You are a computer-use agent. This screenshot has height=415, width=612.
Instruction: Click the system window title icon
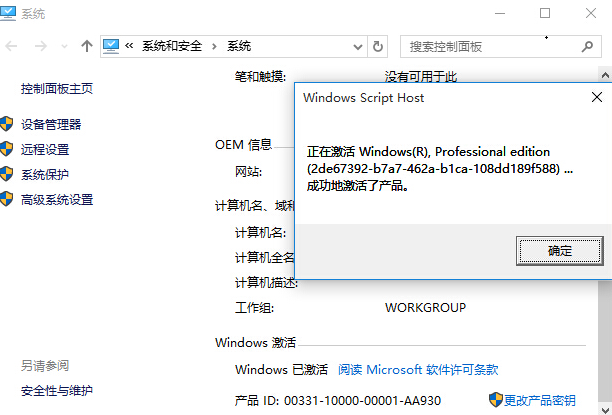pyautogui.click(x=8, y=14)
